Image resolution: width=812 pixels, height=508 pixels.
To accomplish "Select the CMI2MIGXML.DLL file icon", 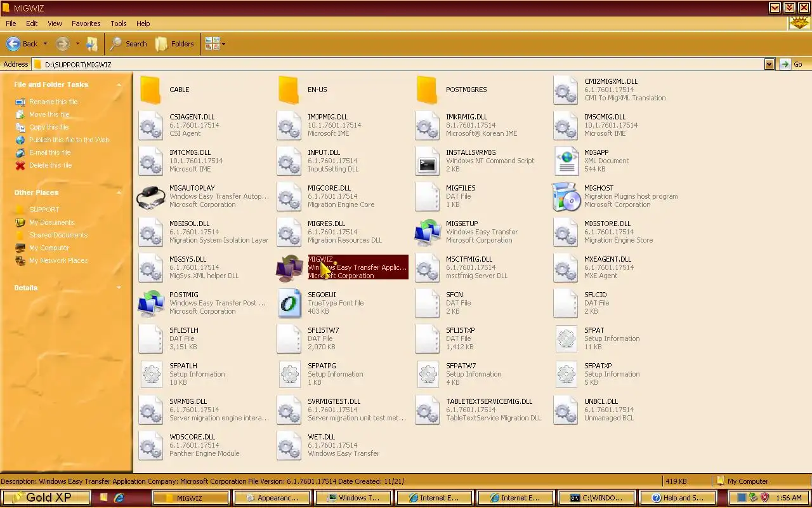I will point(566,90).
